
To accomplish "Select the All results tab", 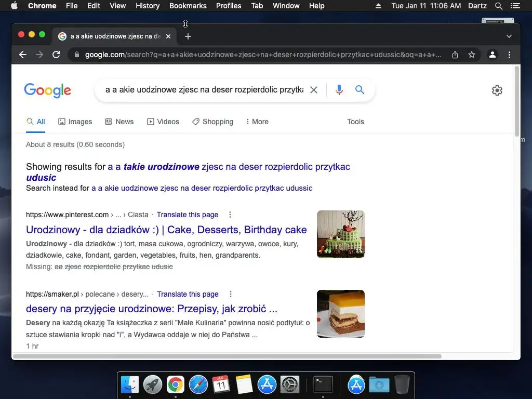I will click(x=36, y=122).
